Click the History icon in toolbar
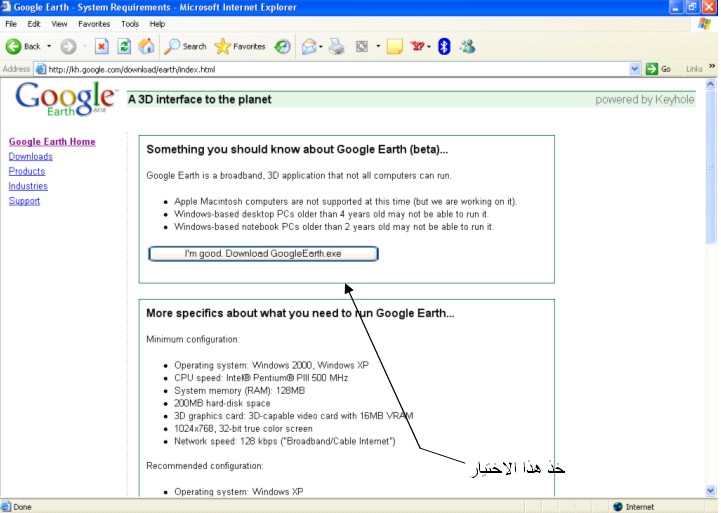 [283, 46]
